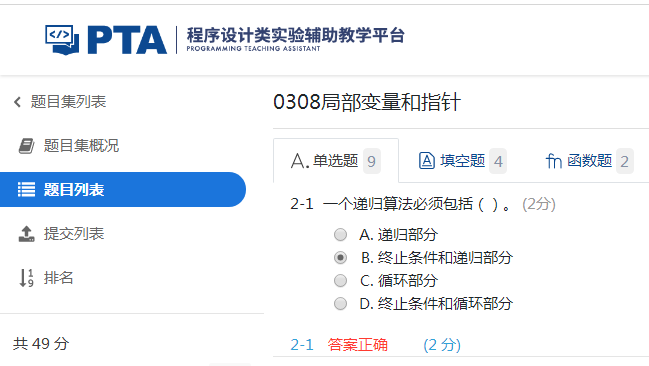Select option D. 终止条件和循环部分
Image resolution: width=649 pixels, height=366 pixels.
(340, 303)
